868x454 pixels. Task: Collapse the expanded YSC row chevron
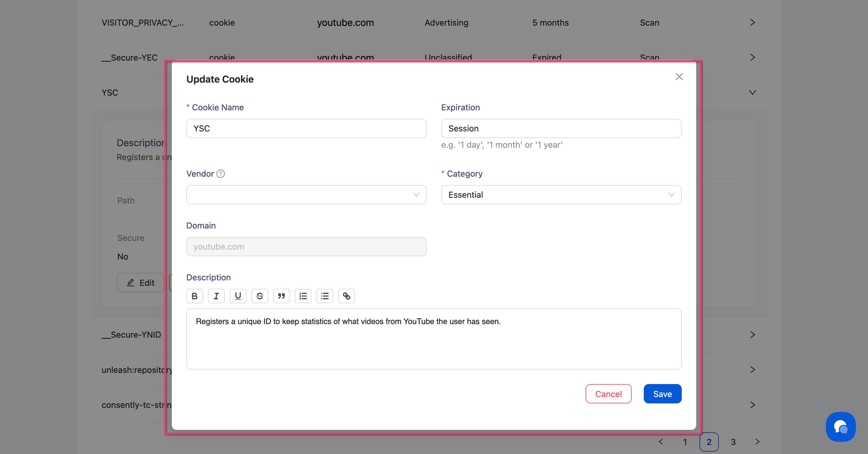[x=752, y=92]
